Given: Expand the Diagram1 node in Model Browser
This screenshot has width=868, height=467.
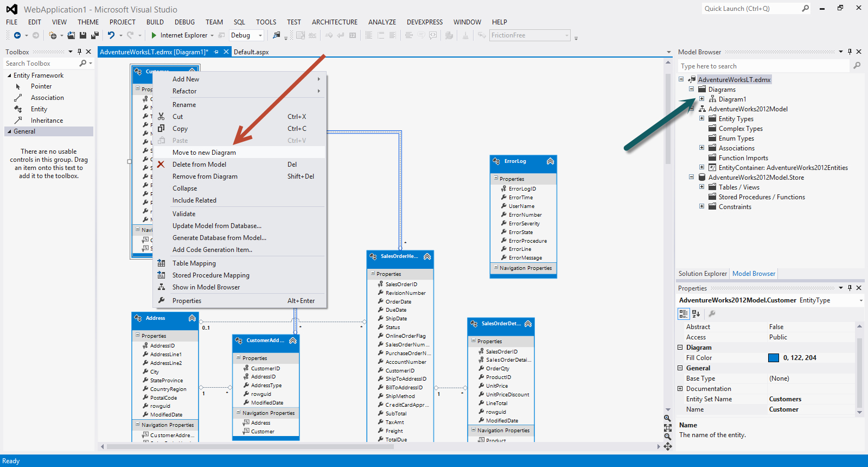Looking at the screenshot, I should [x=701, y=99].
